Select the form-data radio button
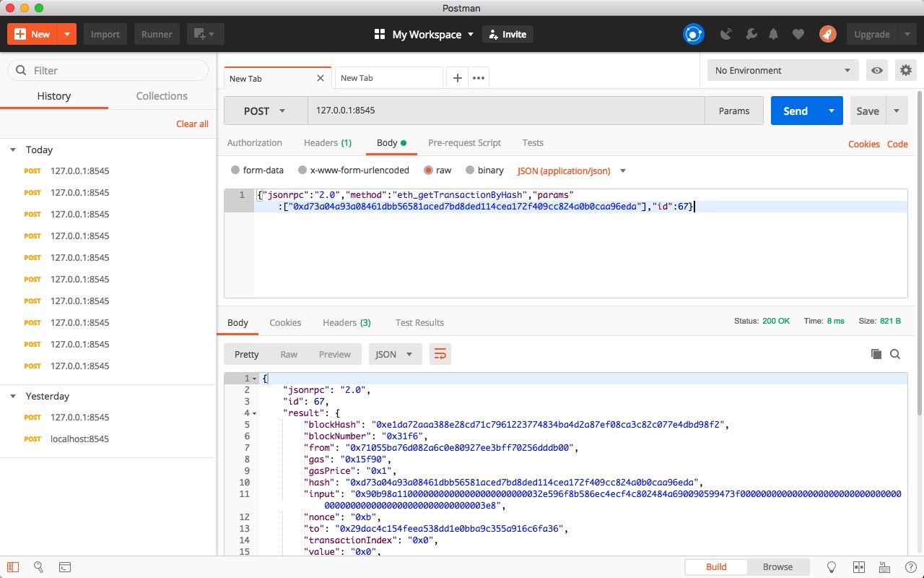This screenshot has height=578, width=924. click(x=235, y=171)
